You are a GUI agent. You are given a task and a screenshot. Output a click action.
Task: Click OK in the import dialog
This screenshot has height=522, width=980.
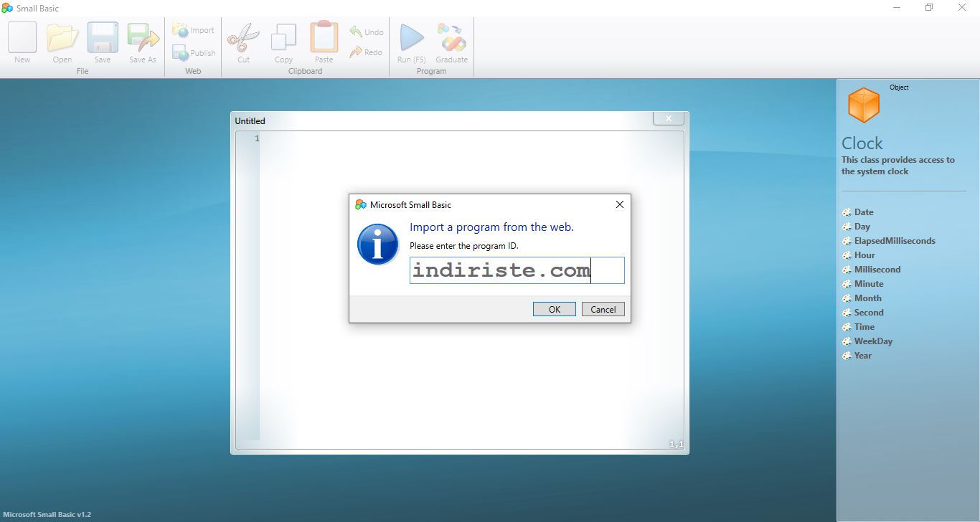point(555,309)
